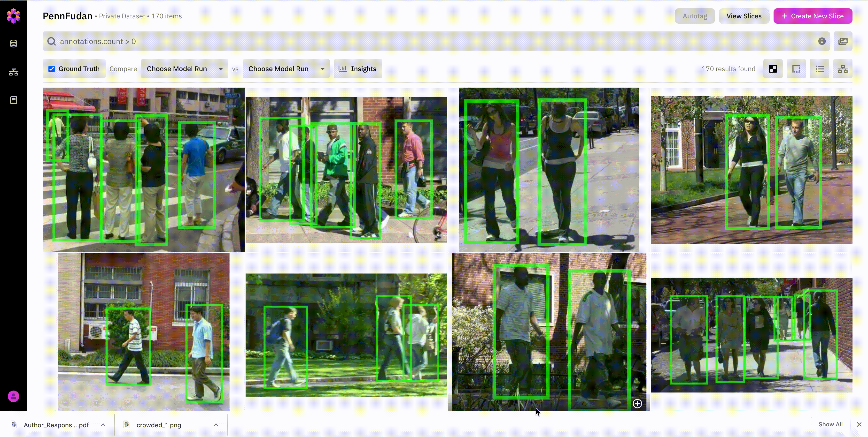The width and height of the screenshot is (868, 437).
Task: Open the crosswalk women thumbnail
Action: (143, 170)
